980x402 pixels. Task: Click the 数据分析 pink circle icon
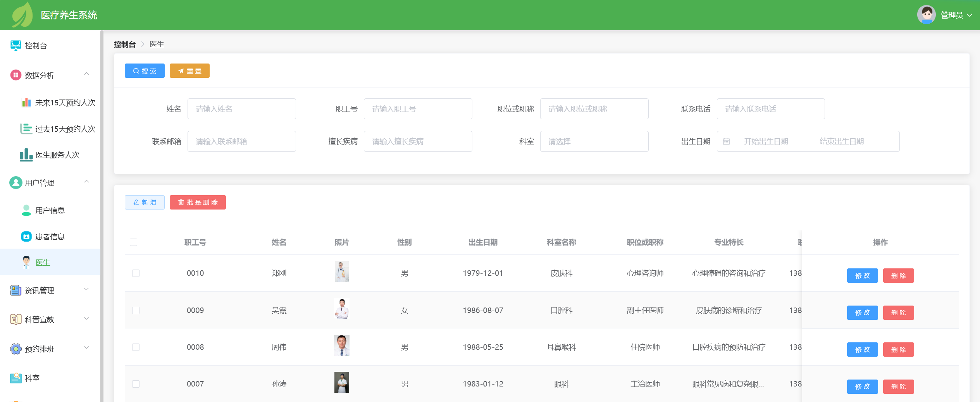click(x=16, y=75)
